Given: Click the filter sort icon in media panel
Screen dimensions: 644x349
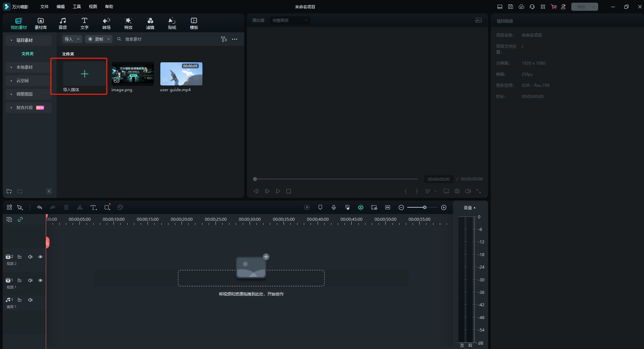Looking at the screenshot, I should [x=224, y=39].
